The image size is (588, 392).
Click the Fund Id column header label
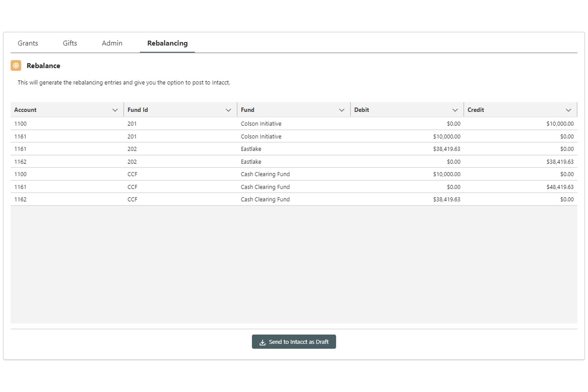point(138,110)
